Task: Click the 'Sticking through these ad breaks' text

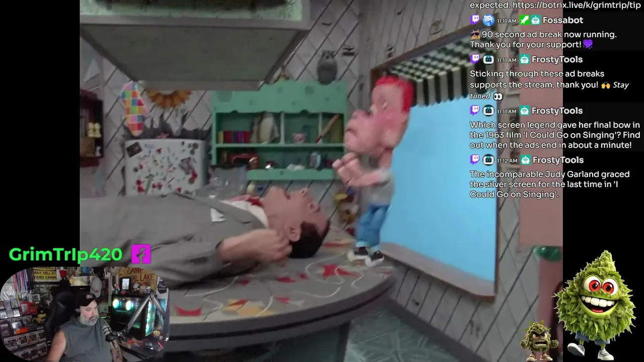Action: coord(537,74)
